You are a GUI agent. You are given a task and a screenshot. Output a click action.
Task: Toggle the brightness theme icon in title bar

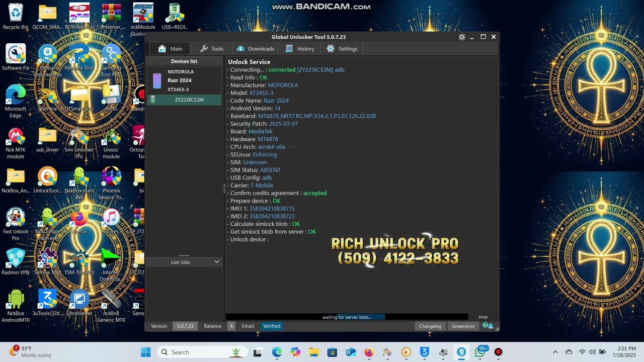pos(462,37)
